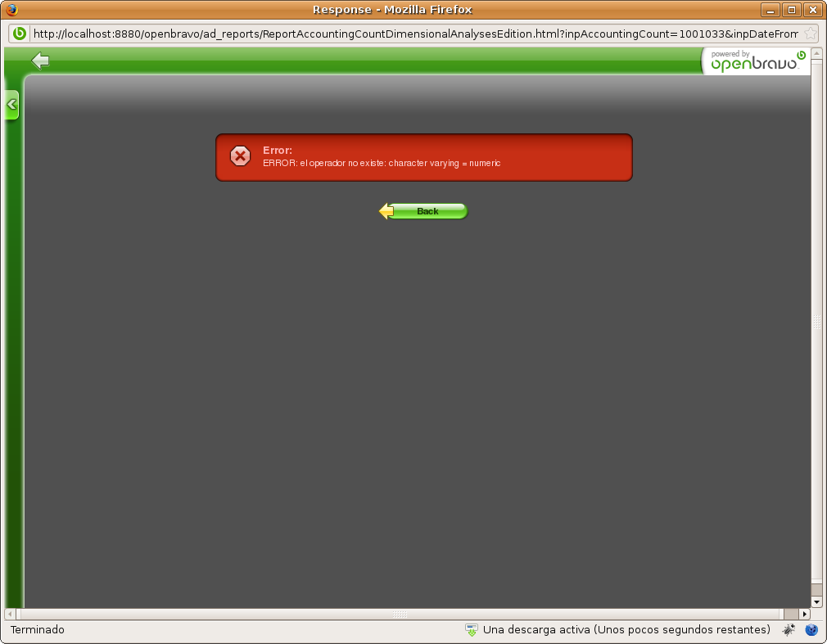This screenshot has height=644, width=827.
Task: Click the Firefox icon in the title bar
Action: (x=11, y=10)
